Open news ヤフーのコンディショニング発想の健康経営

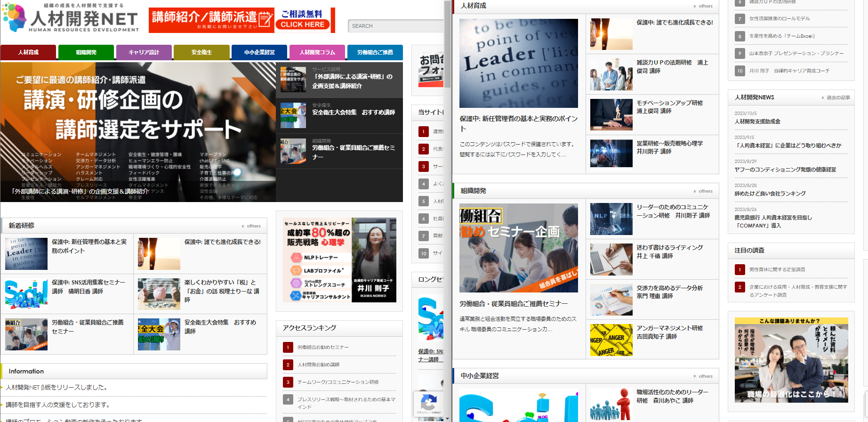pyautogui.click(x=785, y=170)
